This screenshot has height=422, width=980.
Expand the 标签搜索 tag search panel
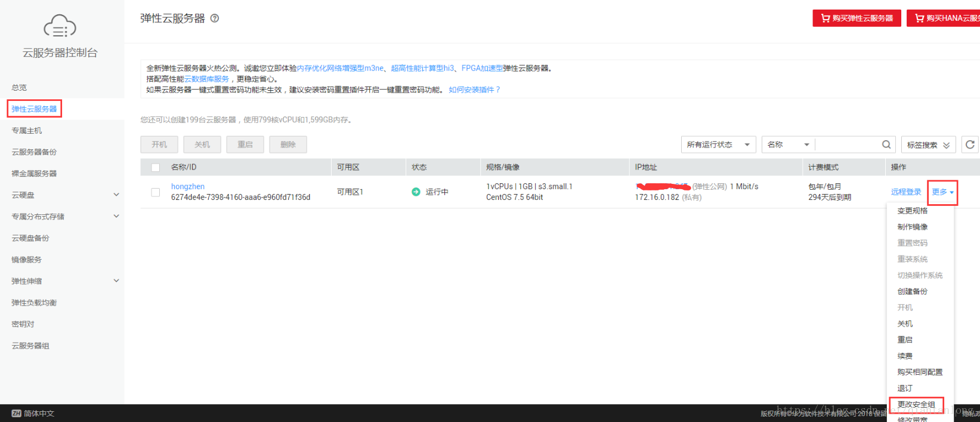tap(928, 144)
